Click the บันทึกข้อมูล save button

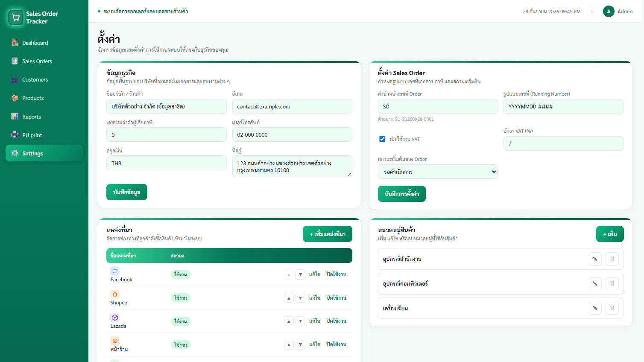127,192
